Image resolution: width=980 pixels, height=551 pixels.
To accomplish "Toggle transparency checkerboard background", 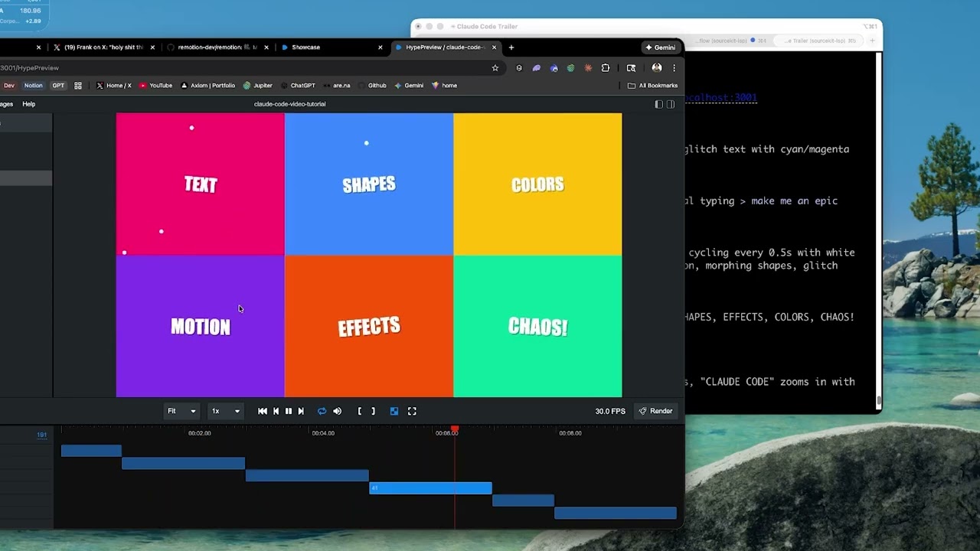I will 394,411.
